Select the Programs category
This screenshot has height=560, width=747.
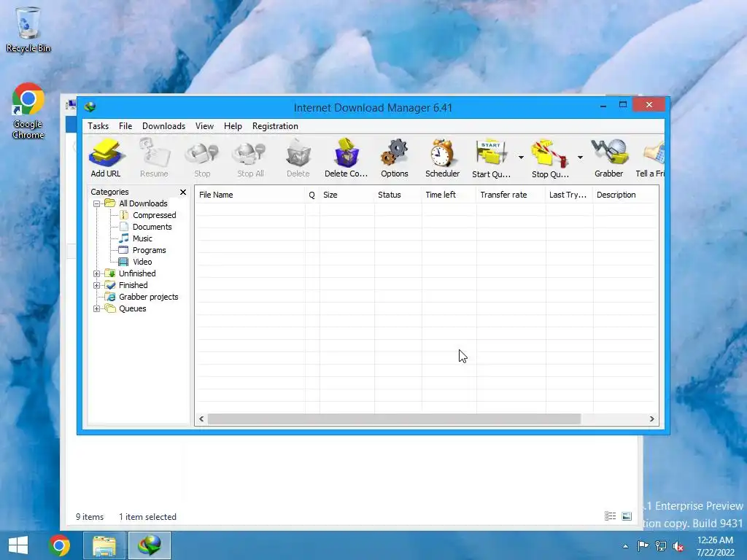[x=149, y=251]
